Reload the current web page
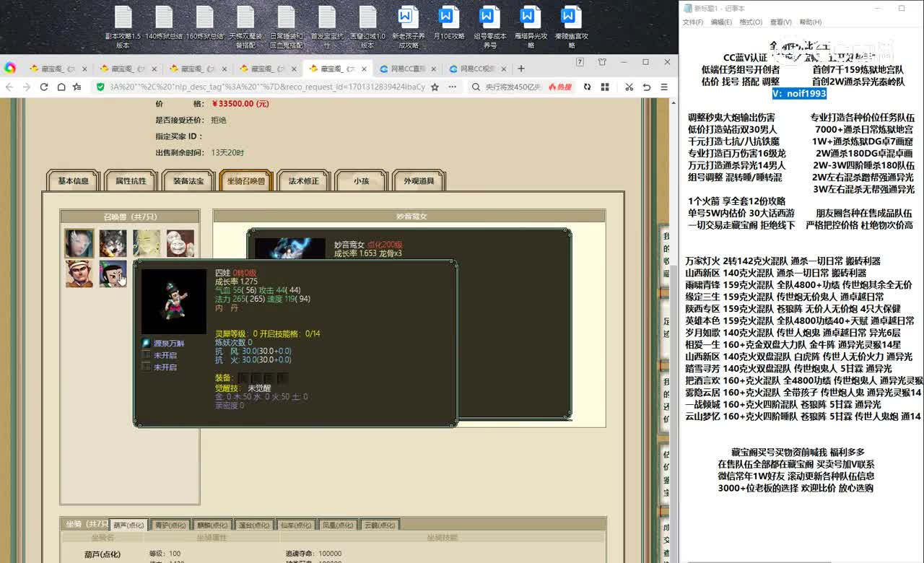 click(44, 87)
